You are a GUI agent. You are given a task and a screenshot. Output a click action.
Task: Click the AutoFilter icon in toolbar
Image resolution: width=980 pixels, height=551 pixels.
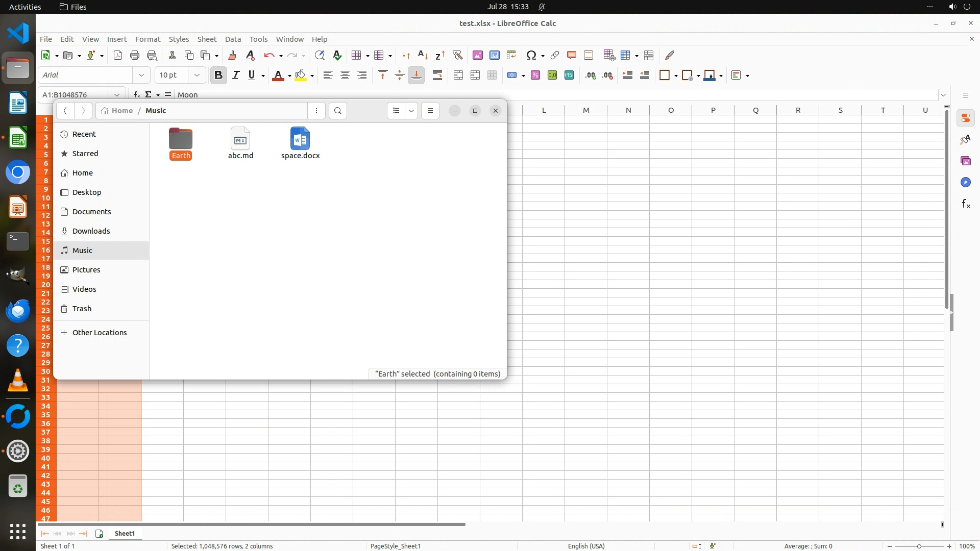click(x=457, y=55)
